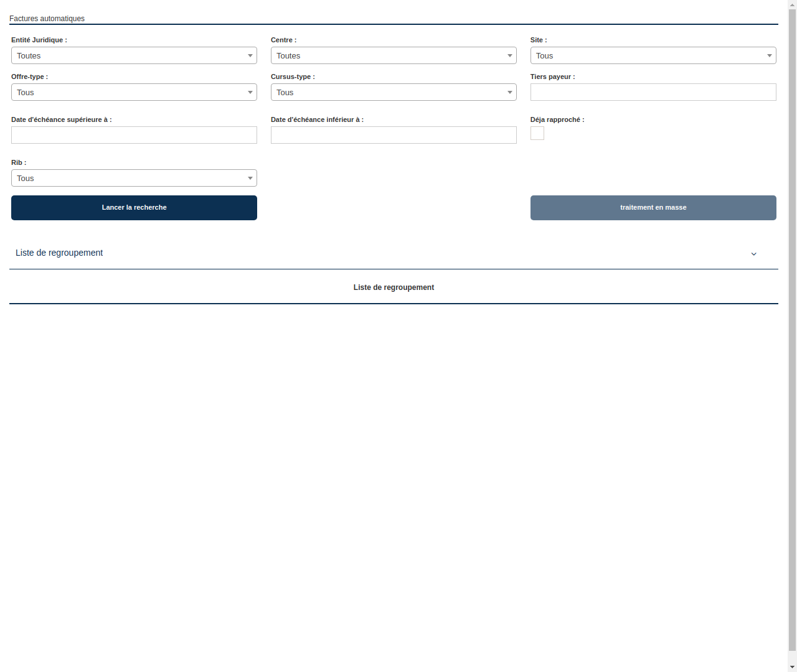The image size is (797, 672).
Task: Click the Date d'échéance supérieure field
Action: pyautogui.click(x=134, y=135)
